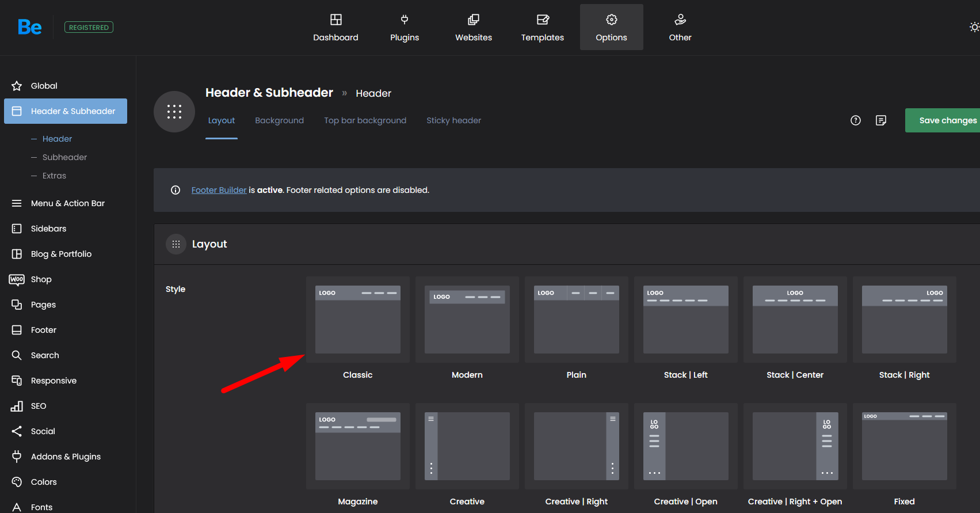Open the Dashboard section

click(335, 27)
